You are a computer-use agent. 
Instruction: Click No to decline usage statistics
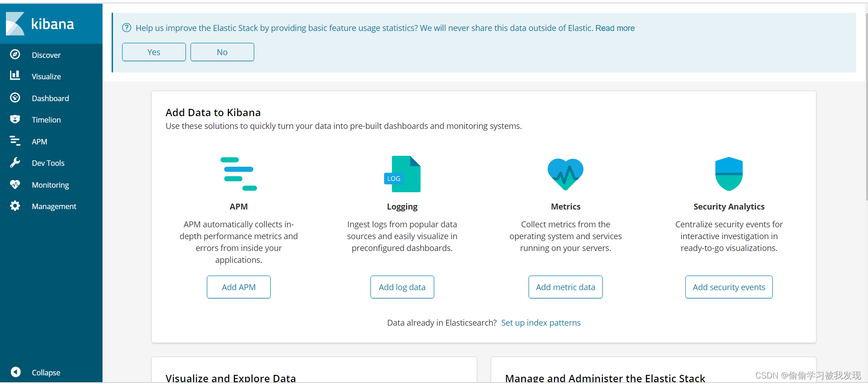pos(222,52)
